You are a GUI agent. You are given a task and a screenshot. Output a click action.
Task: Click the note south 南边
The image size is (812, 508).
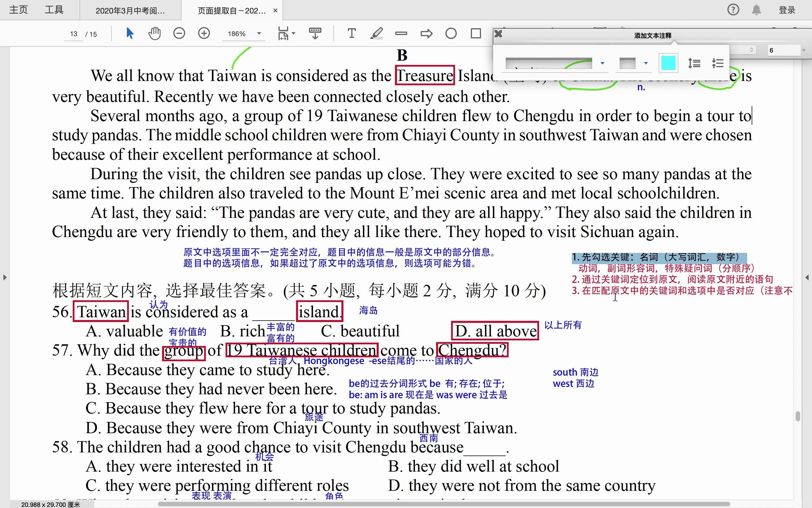[x=575, y=372]
